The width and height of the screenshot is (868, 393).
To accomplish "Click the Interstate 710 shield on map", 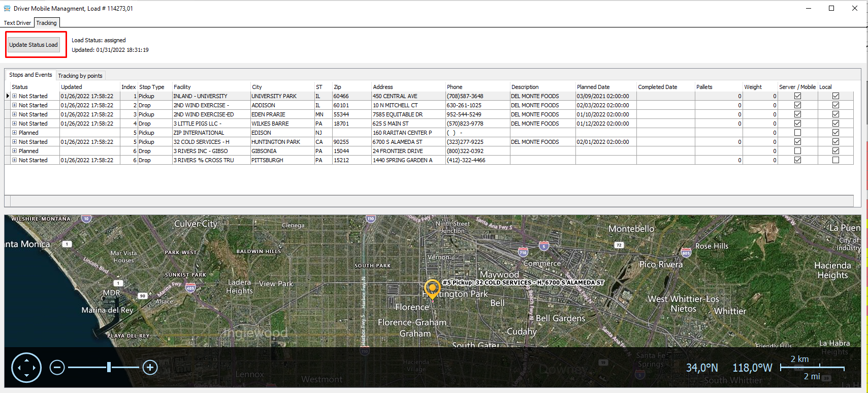I will click(x=523, y=252).
